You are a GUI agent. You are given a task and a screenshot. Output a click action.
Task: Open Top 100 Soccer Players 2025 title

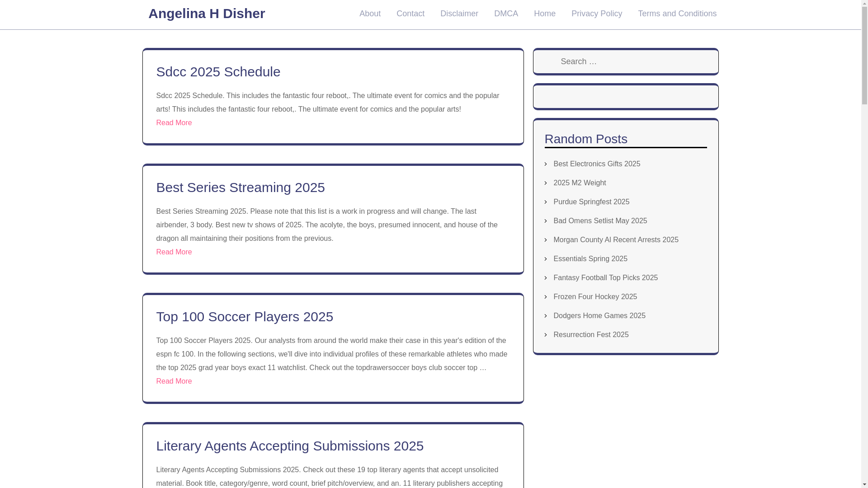click(x=245, y=317)
